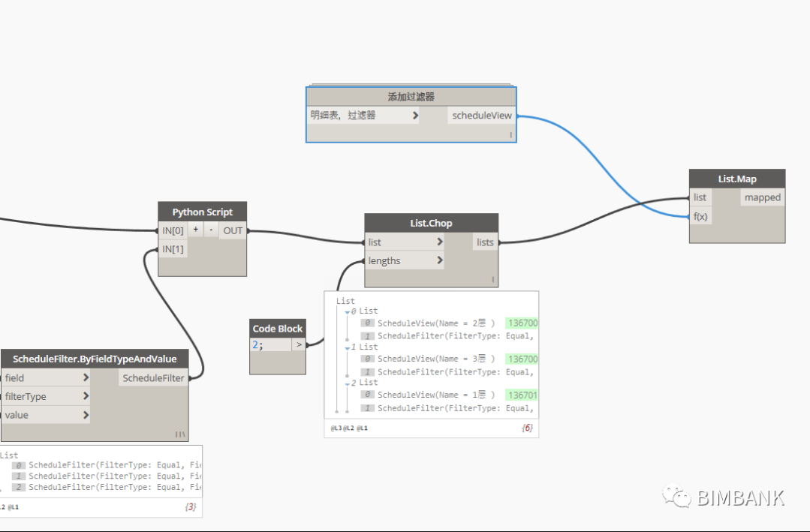Select the IN[1] port of Python Script
Image resolution: width=810 pixels, height=532 pixels.
(173, 249)
